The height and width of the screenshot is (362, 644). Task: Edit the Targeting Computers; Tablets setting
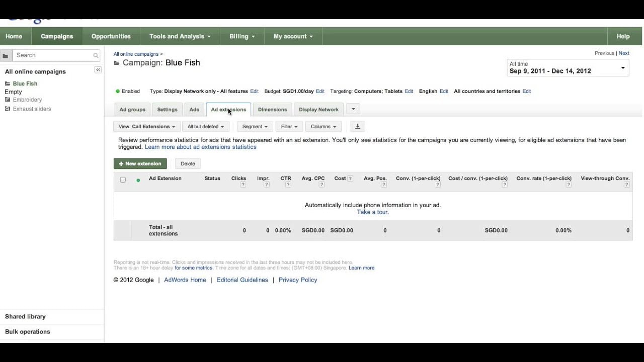(409, 92)
